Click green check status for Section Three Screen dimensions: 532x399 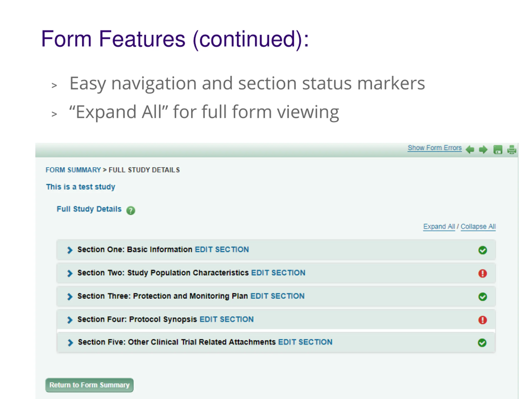point(483,297)
